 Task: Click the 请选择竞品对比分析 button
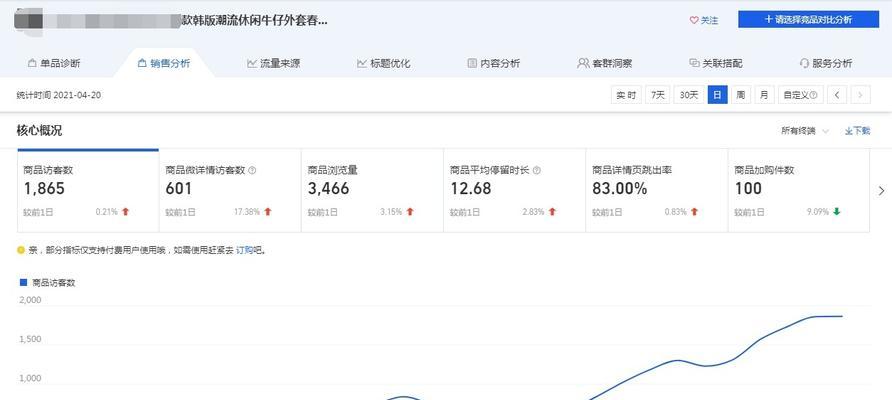click(808, 19)
